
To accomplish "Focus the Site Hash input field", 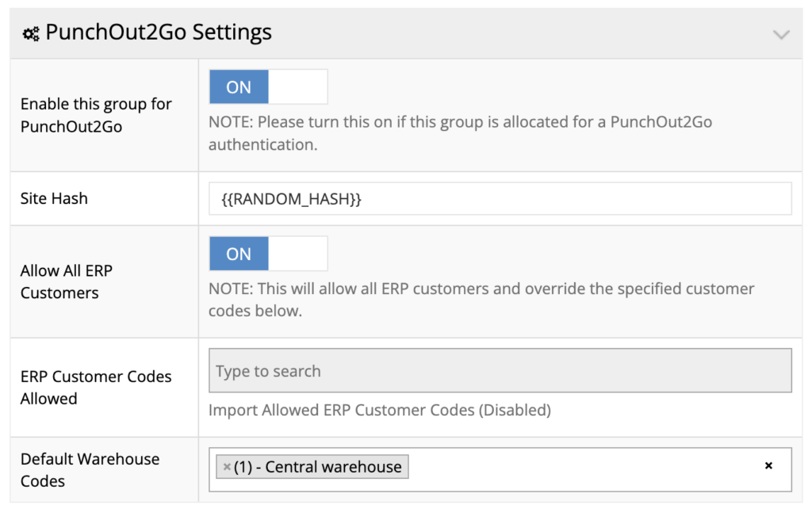I will [x=500, y=198].
